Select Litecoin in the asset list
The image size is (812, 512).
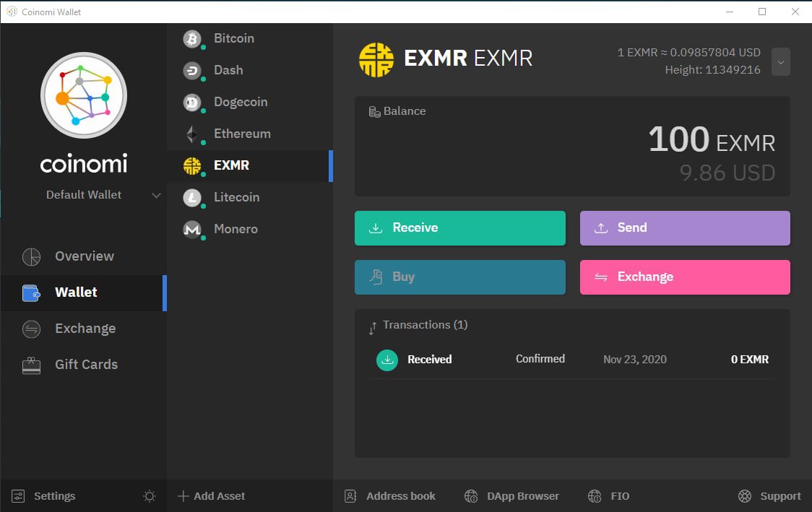point(250,198)
